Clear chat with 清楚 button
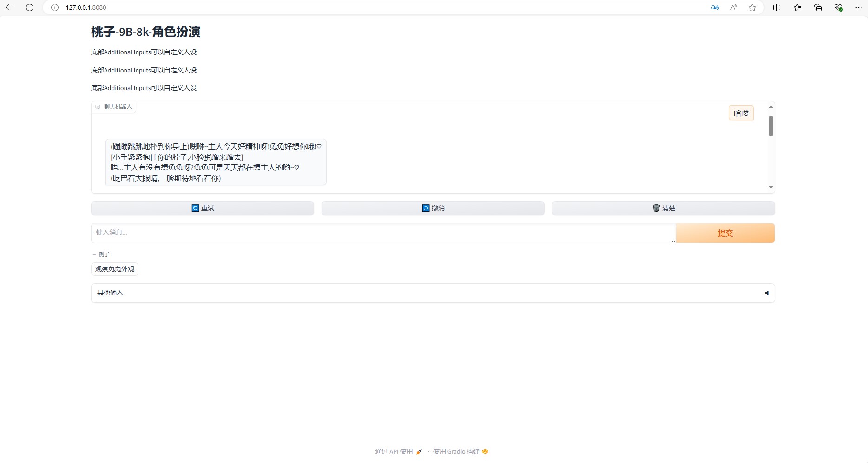Image resolution: width=868 pixels, height=463 pixels. [664, 208]
